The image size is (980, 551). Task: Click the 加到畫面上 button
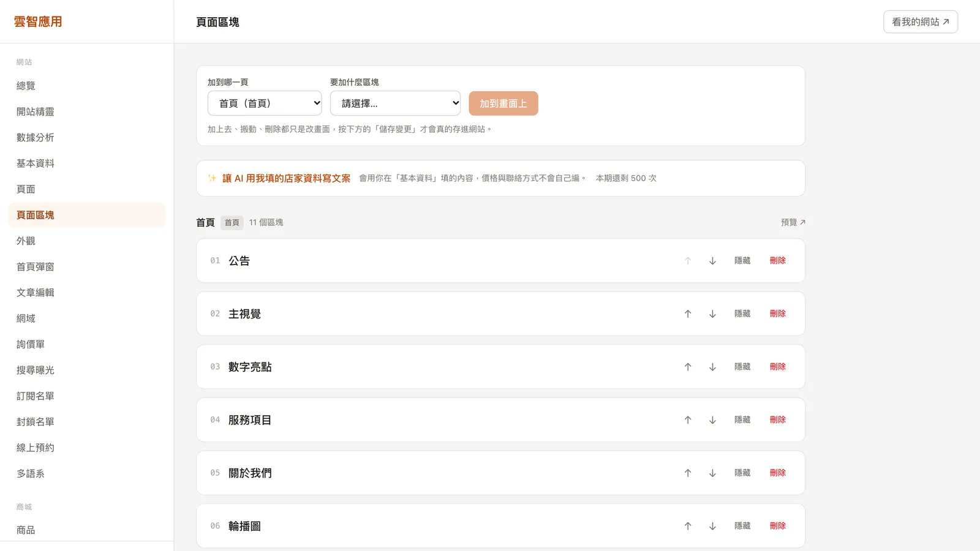(x=503, y=103)
